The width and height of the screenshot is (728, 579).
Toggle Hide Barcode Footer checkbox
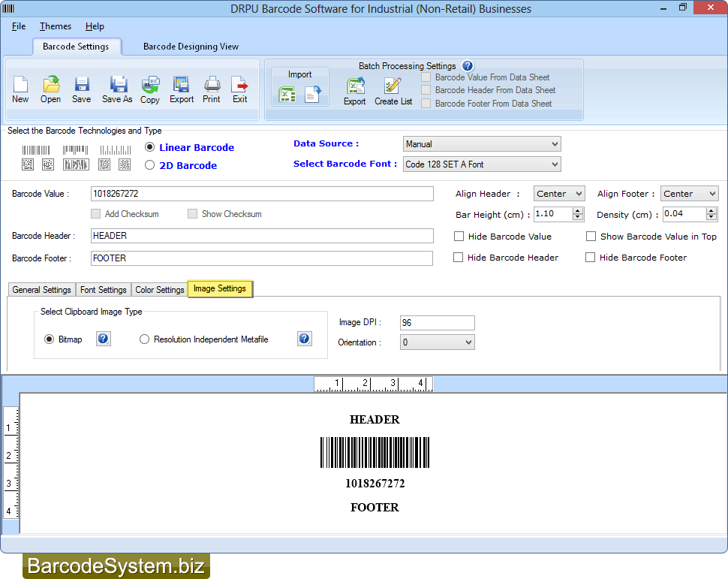(x=590, y=258)
